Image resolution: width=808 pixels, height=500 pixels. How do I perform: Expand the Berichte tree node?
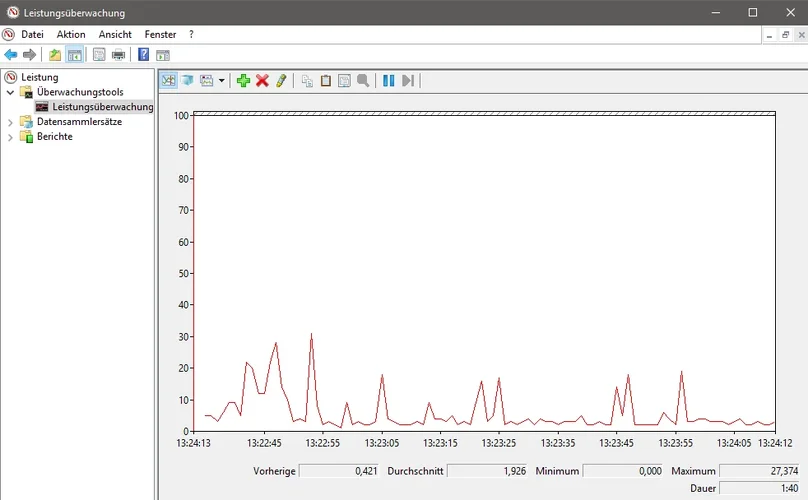(11, 137)
